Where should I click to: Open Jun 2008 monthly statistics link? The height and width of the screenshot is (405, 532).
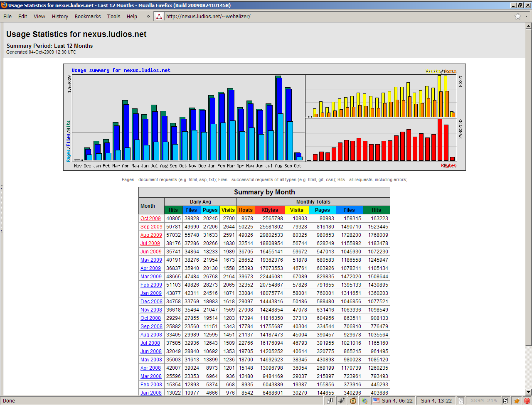tap(151, 351)
